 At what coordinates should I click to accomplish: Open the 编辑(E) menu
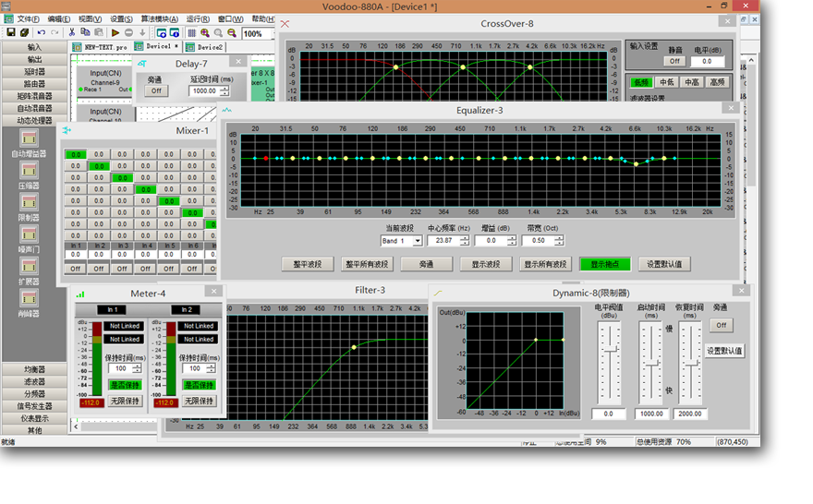tap(58, 19)
